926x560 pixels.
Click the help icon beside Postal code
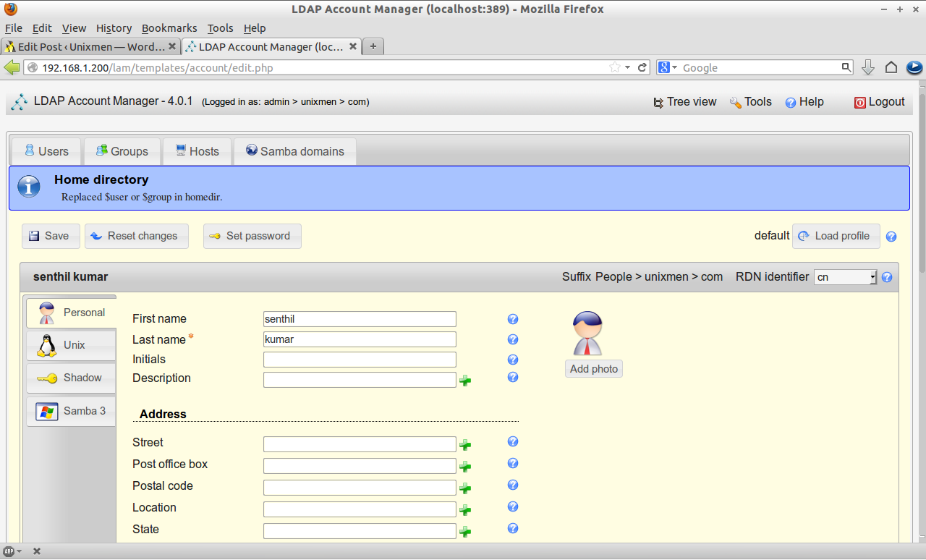coord(513,485)
